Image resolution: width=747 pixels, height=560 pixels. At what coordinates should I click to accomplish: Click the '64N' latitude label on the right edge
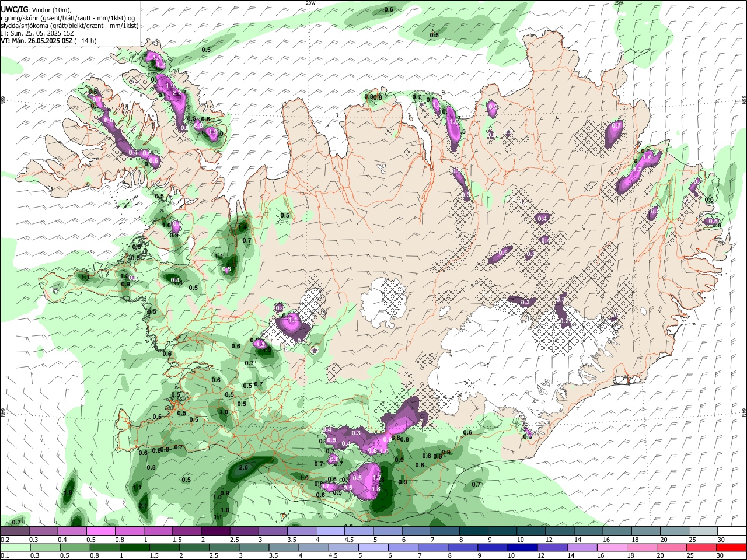click(744, 411)
